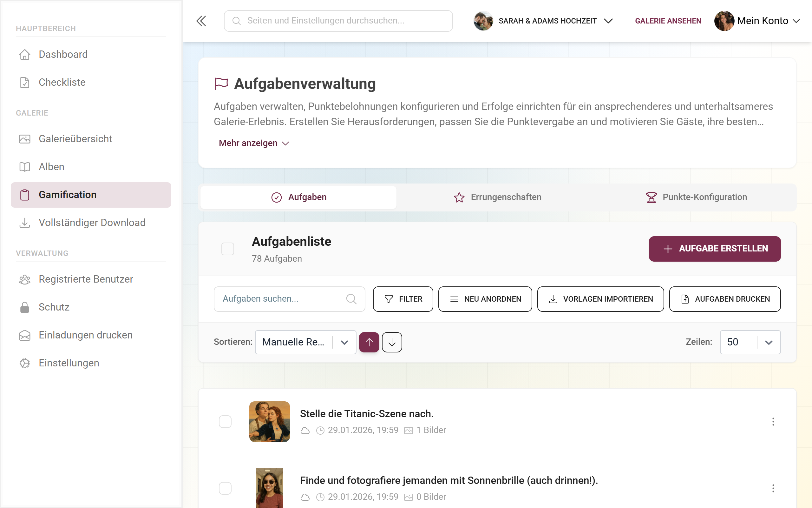Image resolution: width=812 pixels, height=508 pixels.
Task: Click the Aufgabe erstellen button
Action: [714, 249]
